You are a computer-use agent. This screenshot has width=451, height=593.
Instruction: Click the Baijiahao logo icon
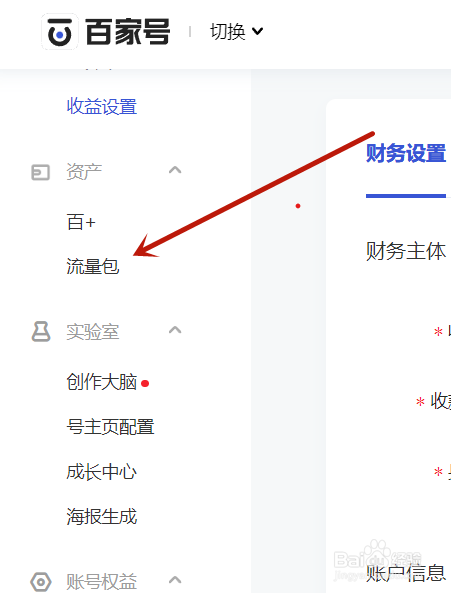click(60, 32)
